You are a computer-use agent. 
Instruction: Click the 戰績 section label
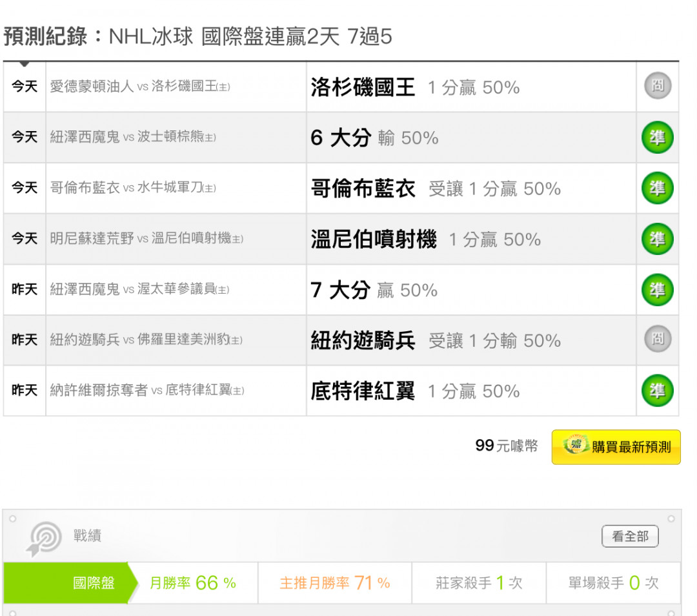point(88,535)
